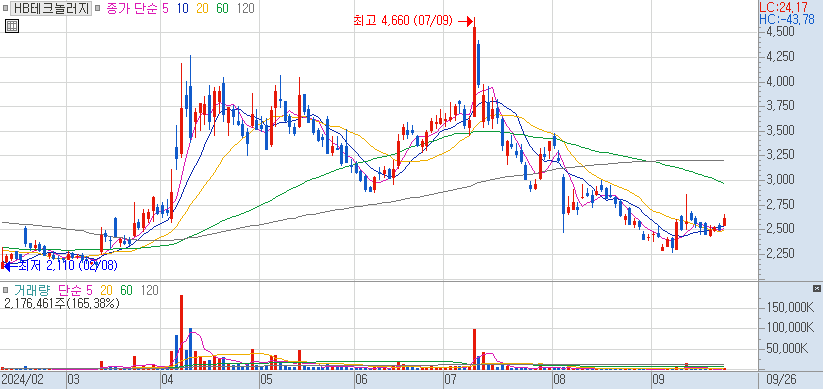The height and width of the screenshot is (389, 823).
Task: Toggle the square marker before 종가 단순
Action: click(x=97, y=8)
